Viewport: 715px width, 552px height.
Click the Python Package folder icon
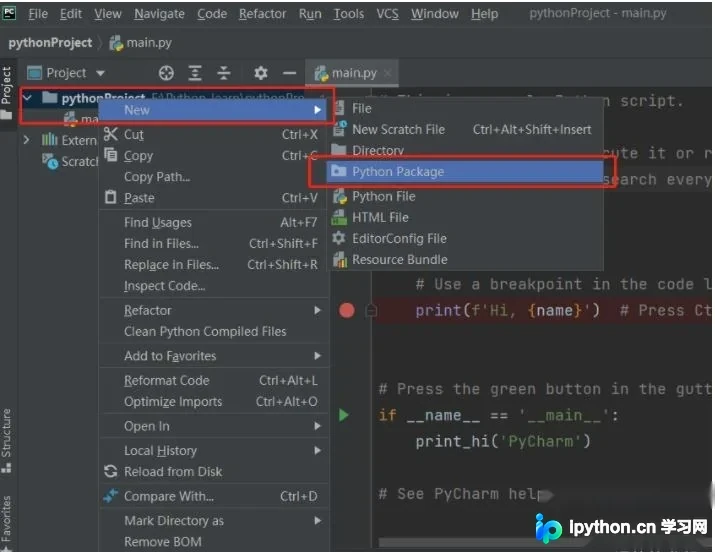339,171
